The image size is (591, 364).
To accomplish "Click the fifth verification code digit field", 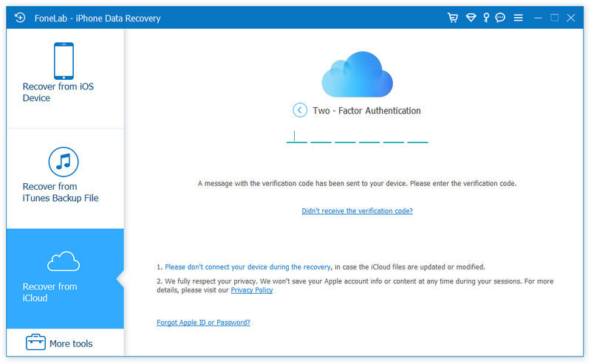I will tap(394, 137).
